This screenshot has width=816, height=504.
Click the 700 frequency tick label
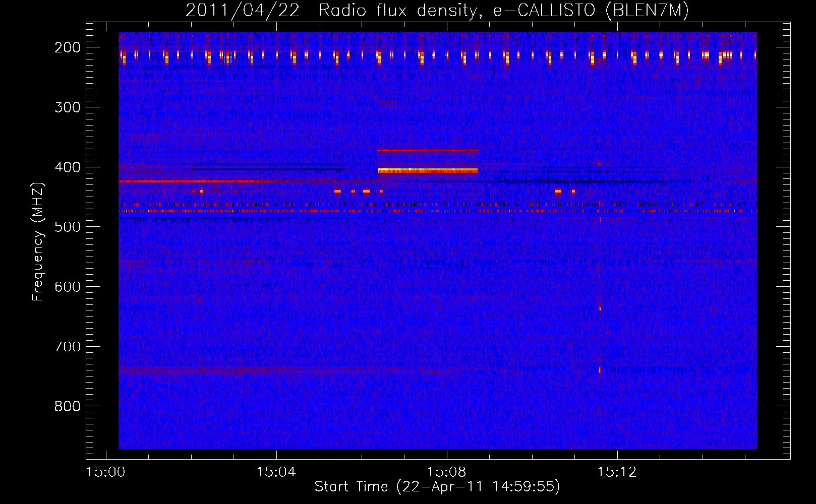[68, 347]
